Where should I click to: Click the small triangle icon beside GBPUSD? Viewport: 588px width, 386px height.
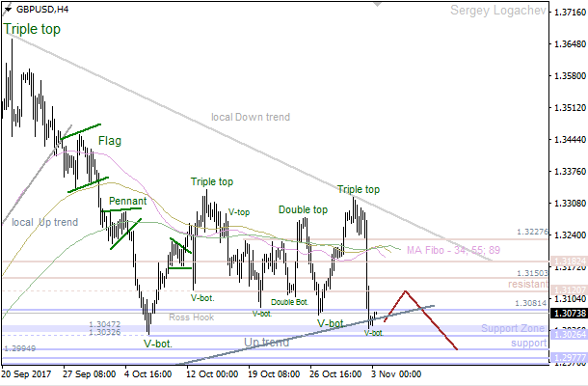tap(7, 9)
